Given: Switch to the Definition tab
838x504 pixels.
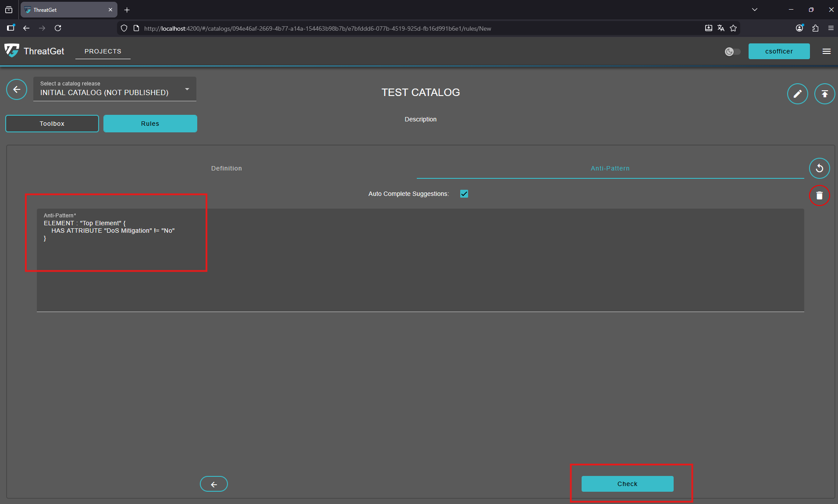Looking at the screenshot, I should click(227, 168).
